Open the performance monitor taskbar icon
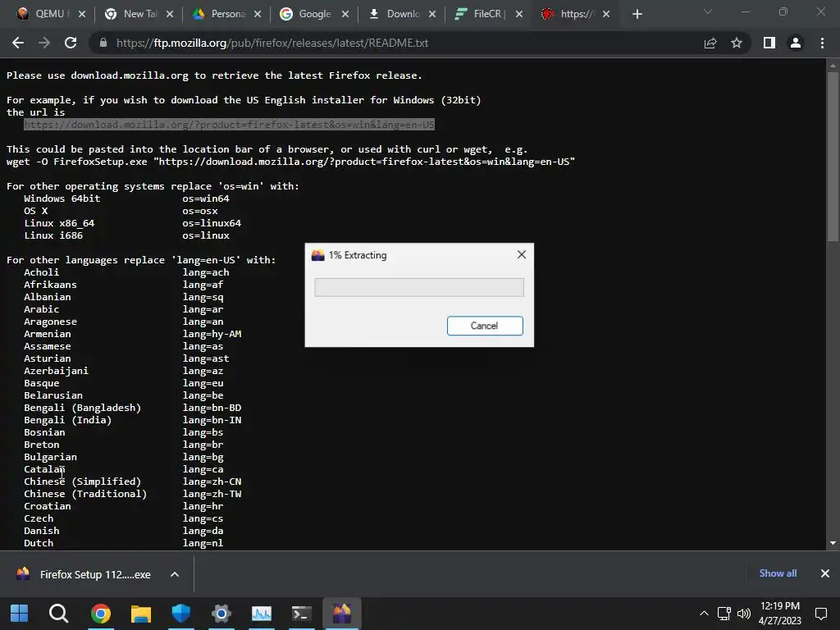Screen dimensions: 840x630 [262, 614]
